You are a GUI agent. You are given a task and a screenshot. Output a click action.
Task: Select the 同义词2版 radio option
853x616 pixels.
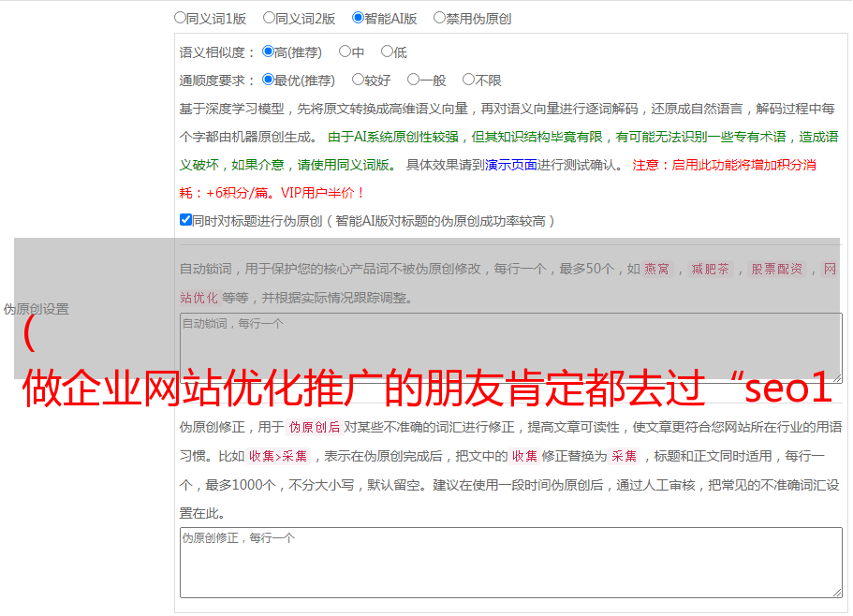tap(269, 18)
